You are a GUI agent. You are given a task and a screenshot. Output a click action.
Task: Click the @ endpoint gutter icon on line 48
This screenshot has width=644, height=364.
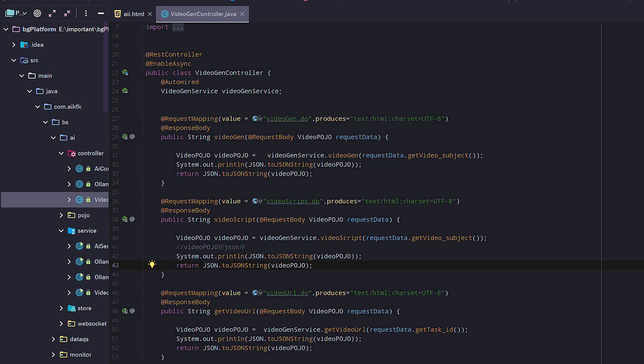tap(132, 311)
